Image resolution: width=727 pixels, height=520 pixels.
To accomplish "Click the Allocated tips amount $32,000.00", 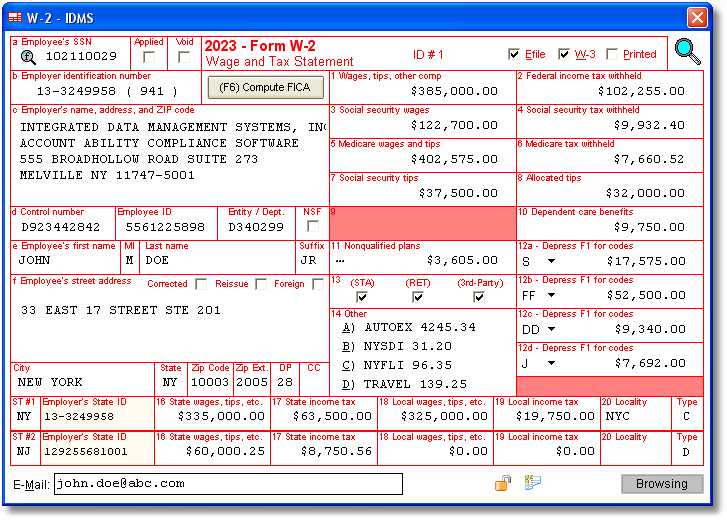I will [x=645, y=193].
